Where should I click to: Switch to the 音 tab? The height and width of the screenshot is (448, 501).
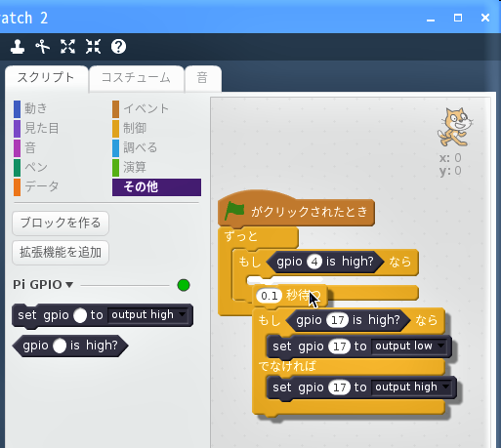point(202,78)
